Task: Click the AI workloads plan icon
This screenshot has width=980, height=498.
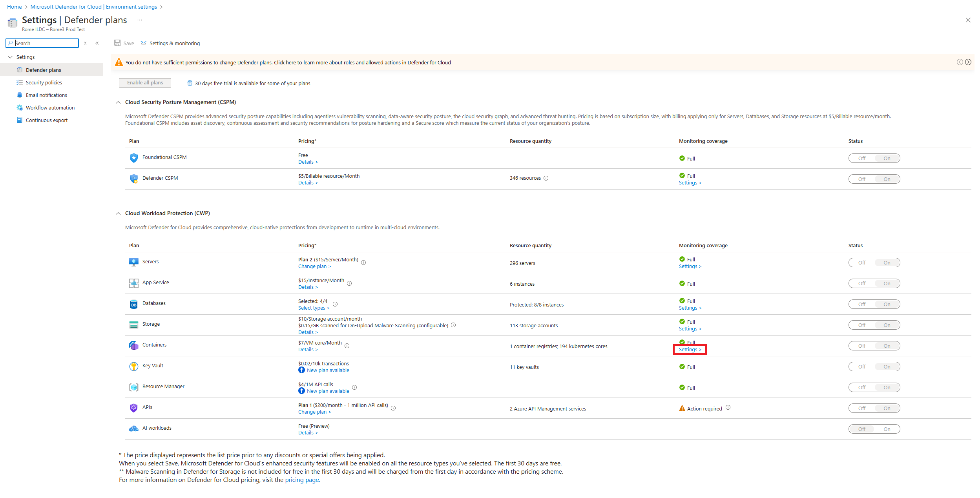Action: coord(134,429)
